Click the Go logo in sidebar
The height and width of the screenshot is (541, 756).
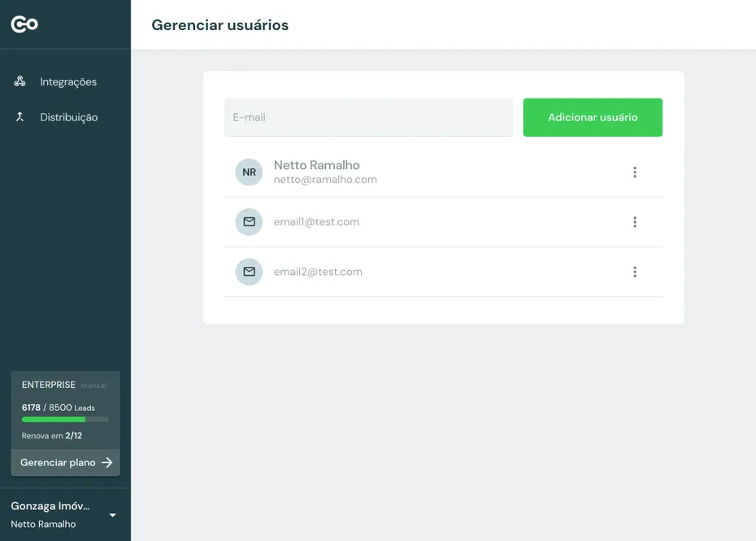pyautogui.click(x=24, y=24)
